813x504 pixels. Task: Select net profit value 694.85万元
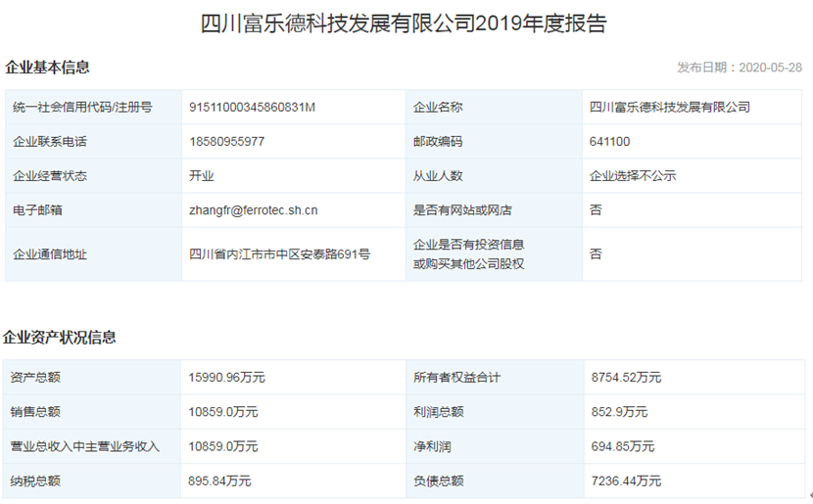[x=623, y=446]
